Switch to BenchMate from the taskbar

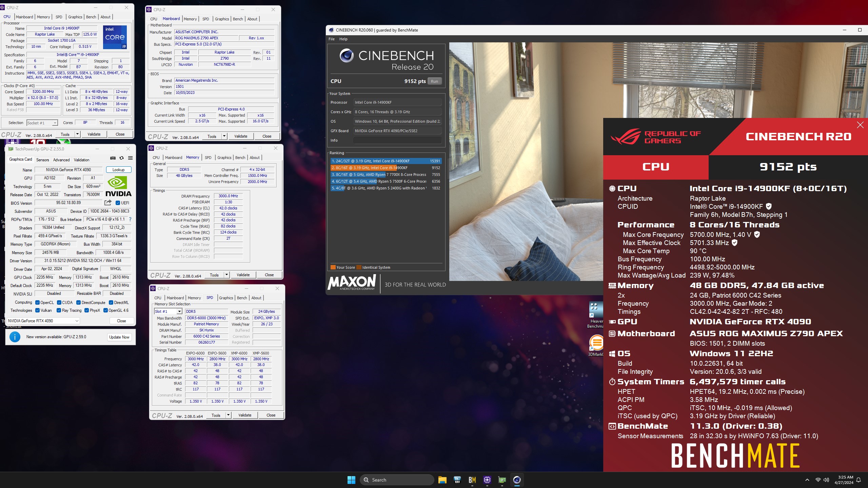[472, 480]
